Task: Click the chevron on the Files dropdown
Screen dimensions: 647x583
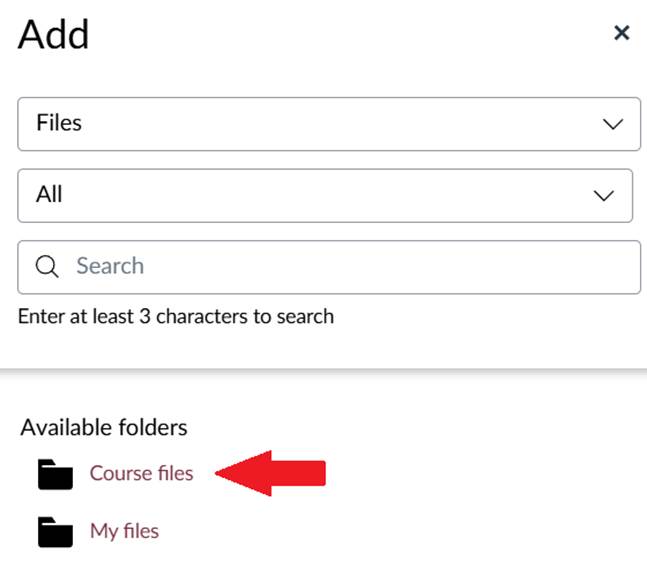Action: 613,124
